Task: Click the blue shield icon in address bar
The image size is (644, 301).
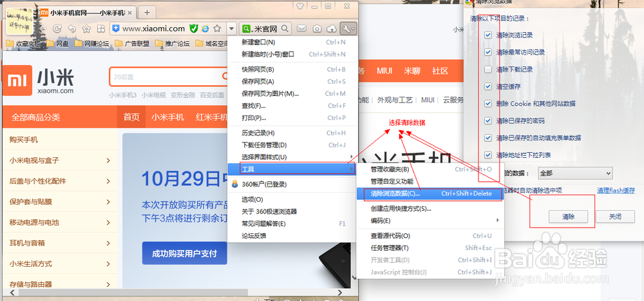Action: pos(117,28)
